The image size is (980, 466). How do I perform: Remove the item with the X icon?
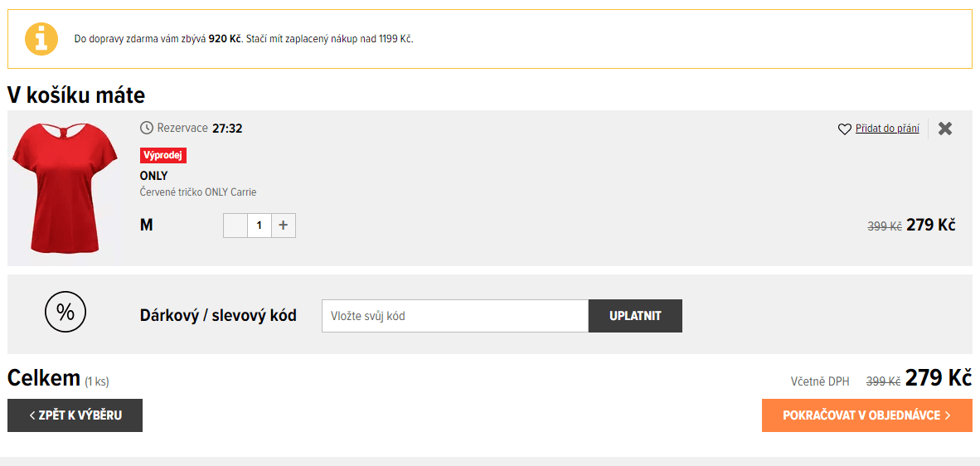(x=945, y=129)
